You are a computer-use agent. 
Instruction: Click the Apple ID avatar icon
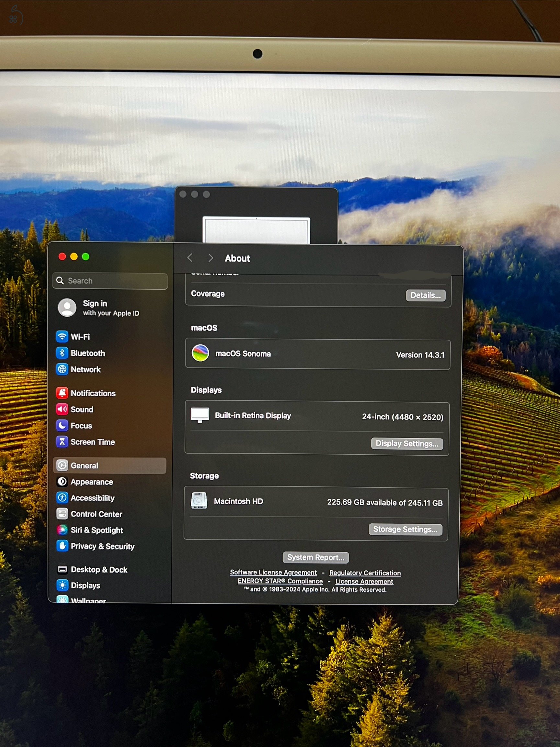tap(67, 307)
